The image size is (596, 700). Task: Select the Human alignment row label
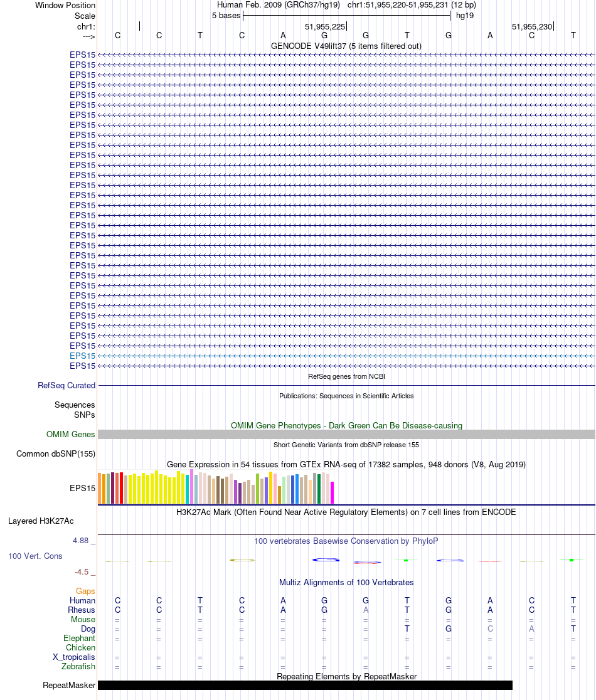coord(82,601)
